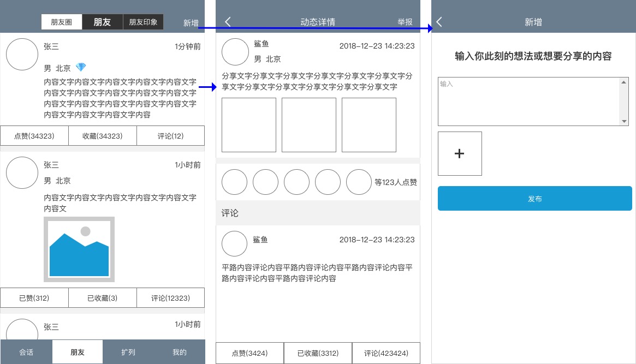This screenshot has height=364, width=636.
Task: Tap 评论(423424) in detail footer
Action: point(386,353)
